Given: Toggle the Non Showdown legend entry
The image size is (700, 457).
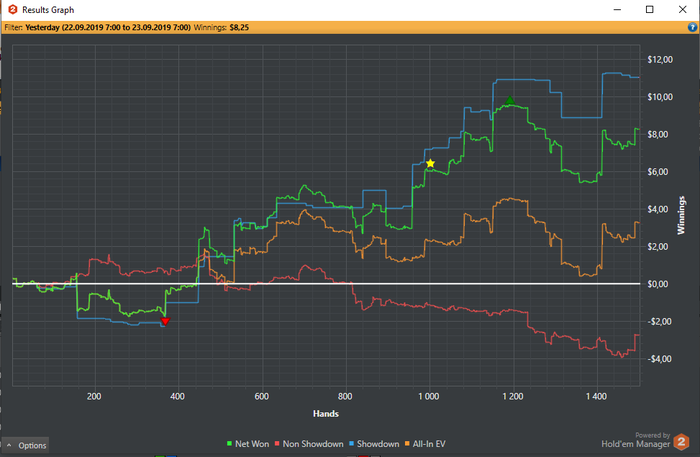Looking at the screenshot, I should pos(309,444).
